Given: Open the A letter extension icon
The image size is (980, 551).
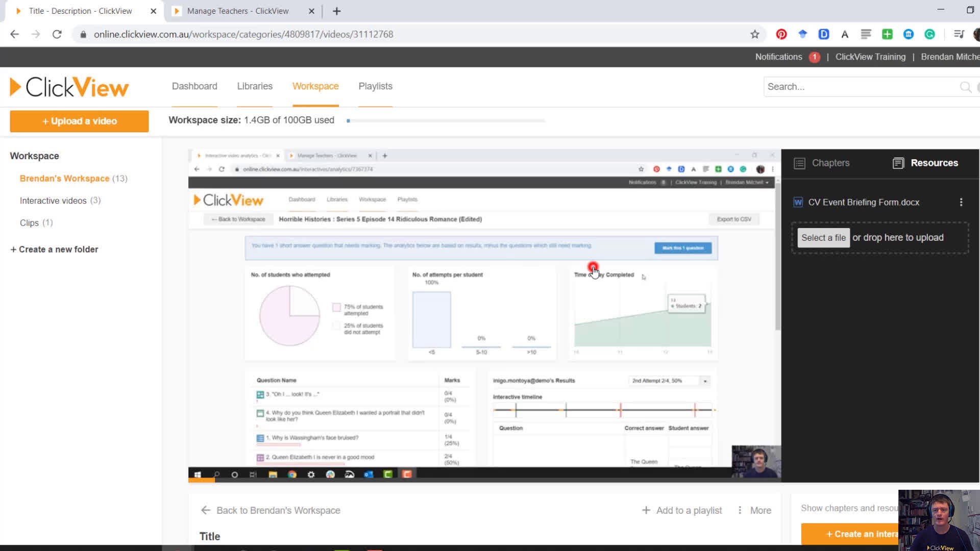Looking at the screenshot, I should pos(845,34).
